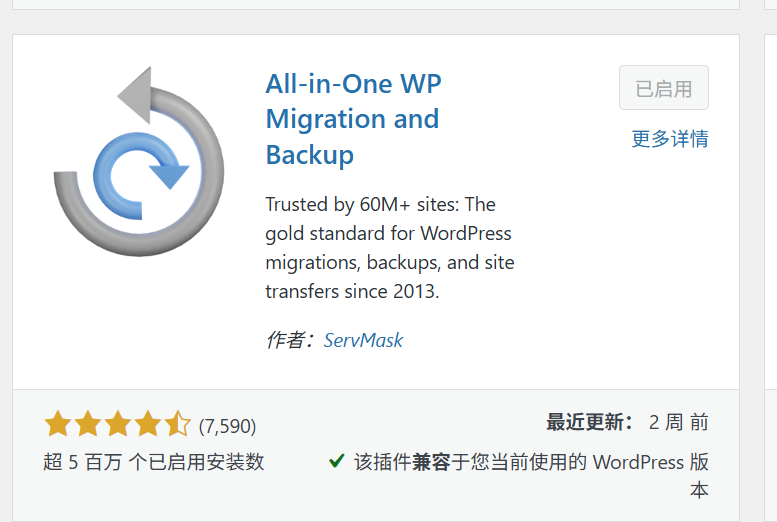Click the '超 5 百万 个已启用安装数' text
777x522 pixels.
tap(154, 462)
